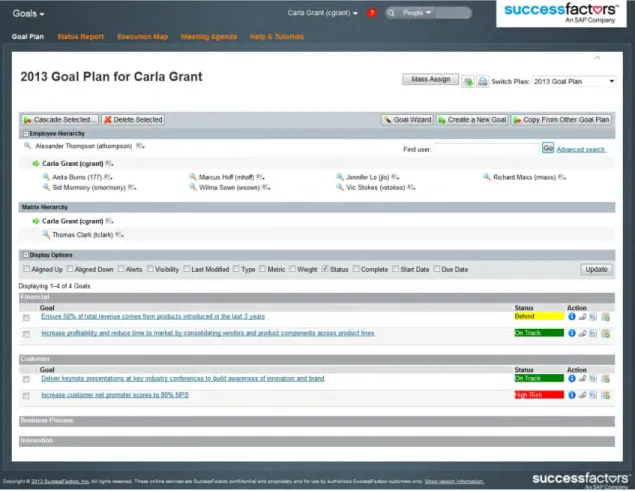
Task: Enable the Aligned Up display option
Action: pos(26,269)
